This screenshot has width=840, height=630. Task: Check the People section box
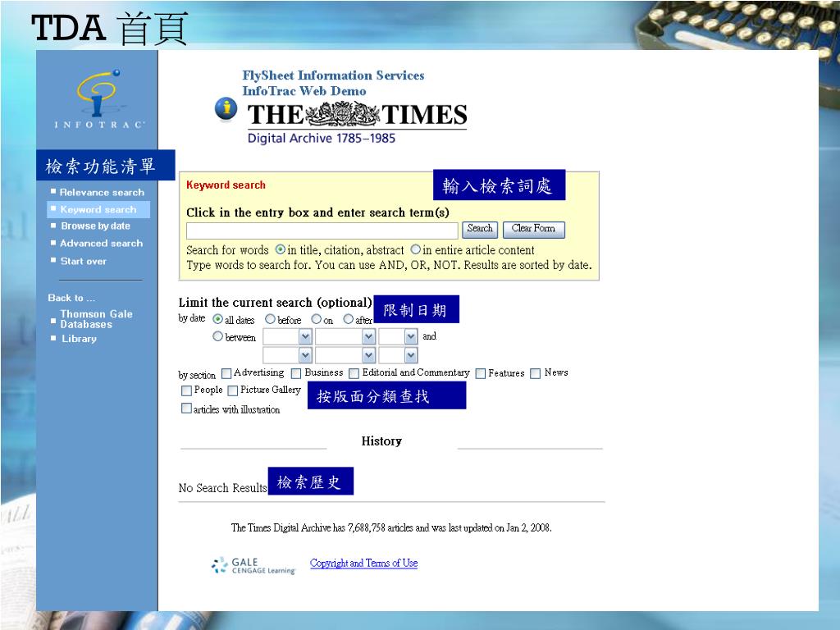186,390
